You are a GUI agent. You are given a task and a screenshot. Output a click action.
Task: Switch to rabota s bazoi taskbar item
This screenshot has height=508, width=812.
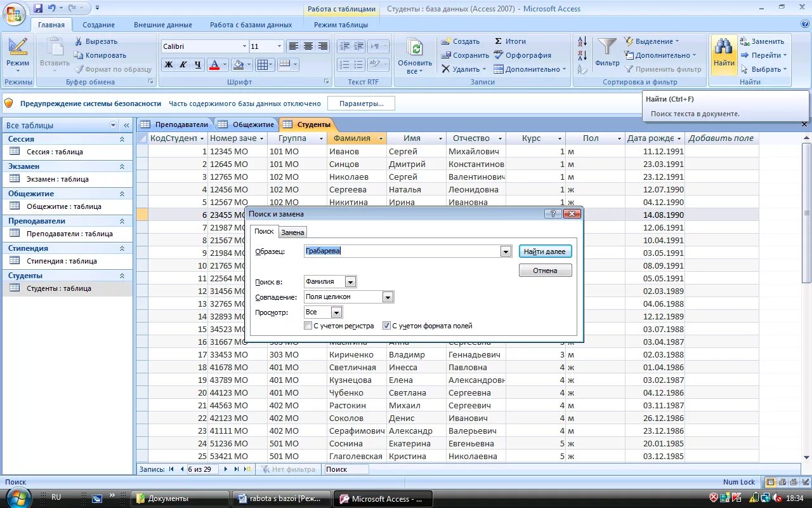tap(282, 498)
